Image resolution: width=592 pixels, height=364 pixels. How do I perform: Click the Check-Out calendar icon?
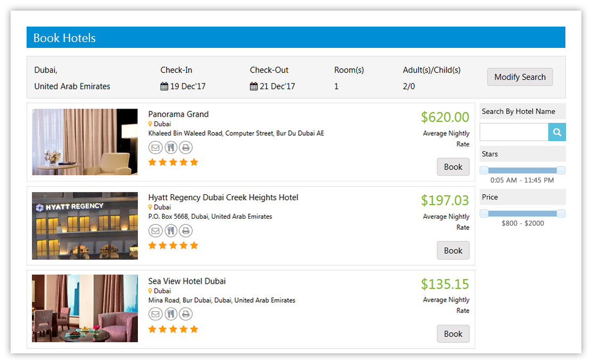[253, 86]
